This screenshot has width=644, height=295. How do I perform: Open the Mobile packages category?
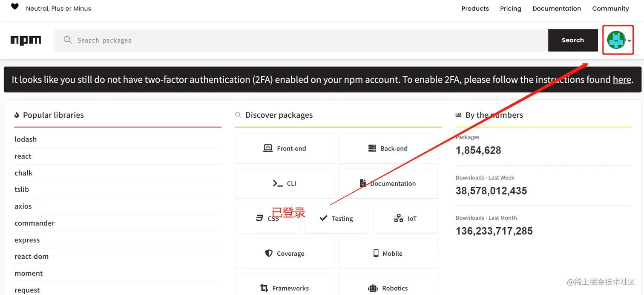point(388,253)
